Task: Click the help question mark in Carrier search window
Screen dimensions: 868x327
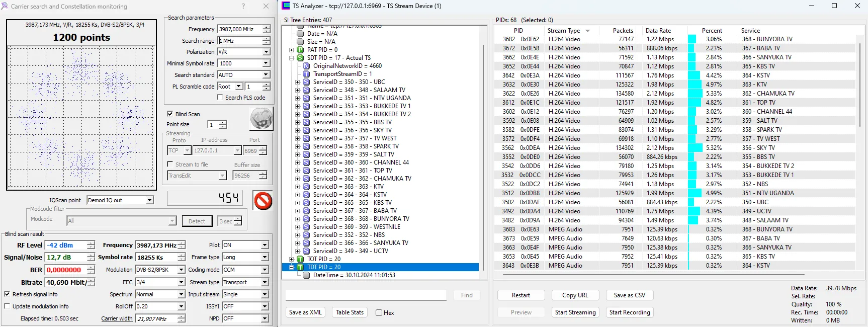Action: click(x=243, y=7)
